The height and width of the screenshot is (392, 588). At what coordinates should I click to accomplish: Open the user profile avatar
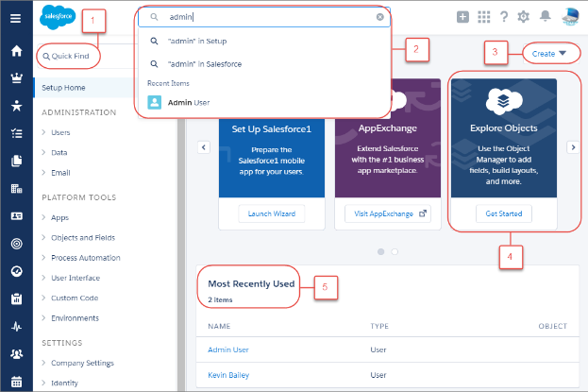coord(570,16)
